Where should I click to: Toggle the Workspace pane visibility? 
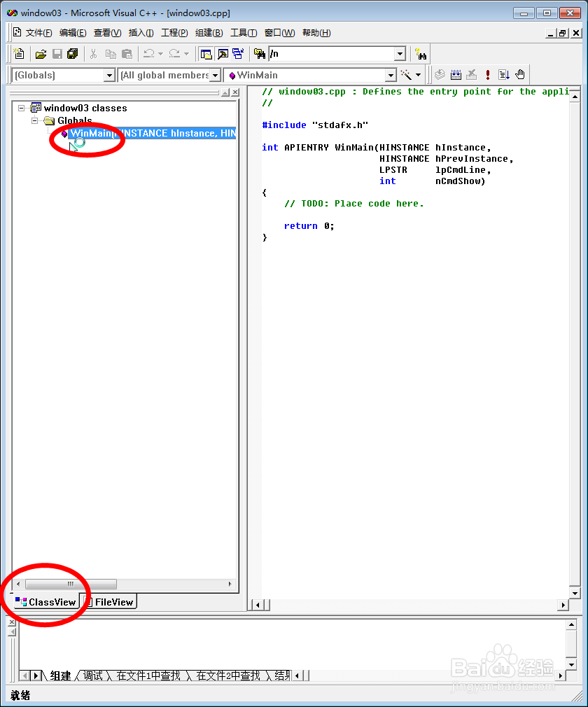point(205,54)
